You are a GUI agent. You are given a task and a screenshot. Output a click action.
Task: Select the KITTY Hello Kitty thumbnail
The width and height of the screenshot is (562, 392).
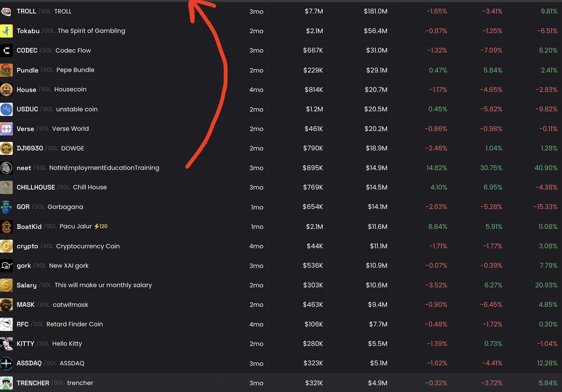[7, 344]
